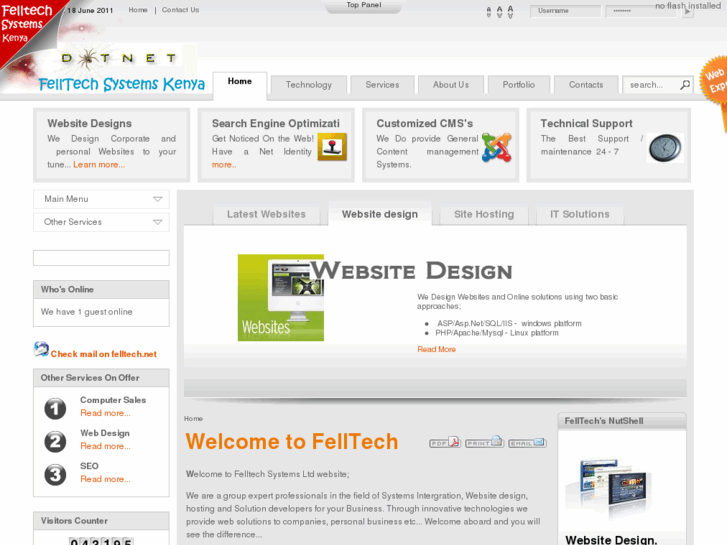
Task: Expand the Main Menu dropdown
Action: [x=101, y=199]
